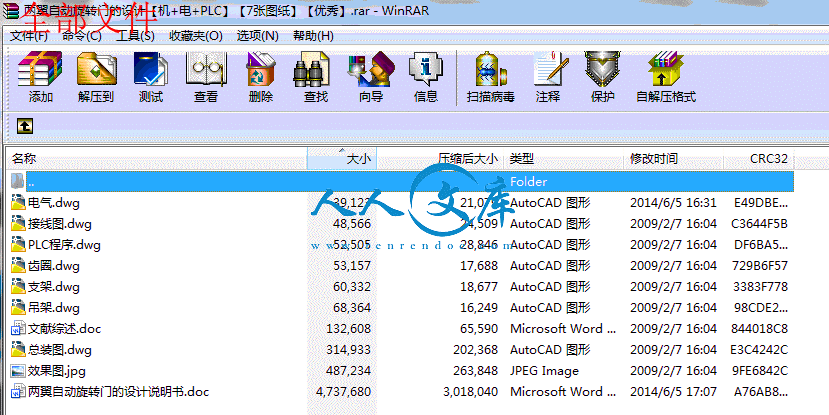Sort by the 修改时间 column header
829x415 pixels.
[x=673, y=159]
